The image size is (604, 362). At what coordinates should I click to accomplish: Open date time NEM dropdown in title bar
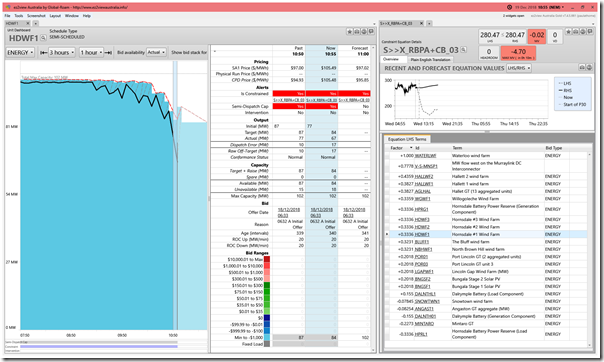coord(539,7)
